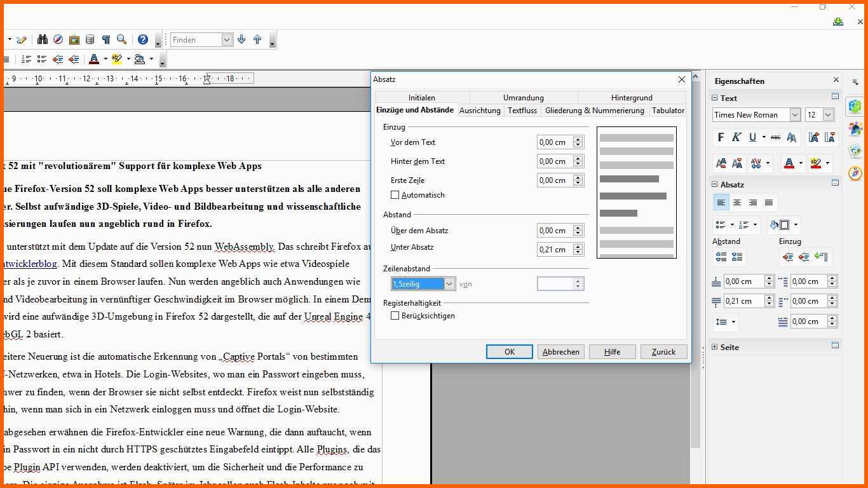Viewport: 868px width, 488px height.
Task: Confirm the Absatz dialog with OK
Action: 510,351
